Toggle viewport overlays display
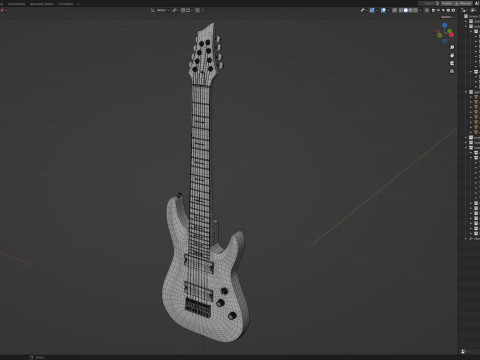Screen dimensions: 480x360 click(383, 10)
